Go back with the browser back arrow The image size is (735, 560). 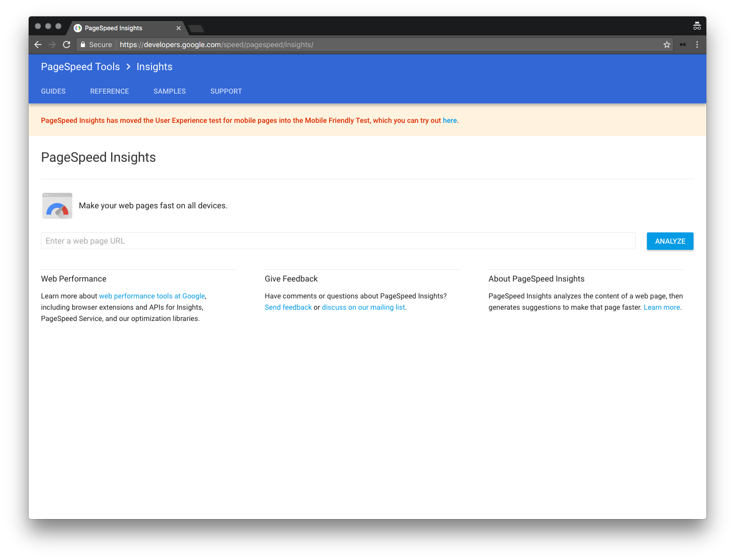point(38,45)
